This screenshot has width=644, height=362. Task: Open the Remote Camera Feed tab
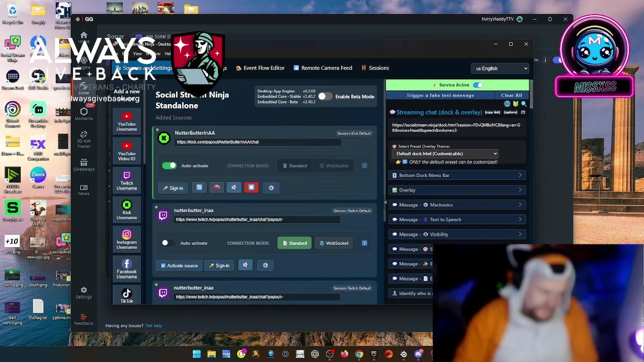(x=323, y=68)
